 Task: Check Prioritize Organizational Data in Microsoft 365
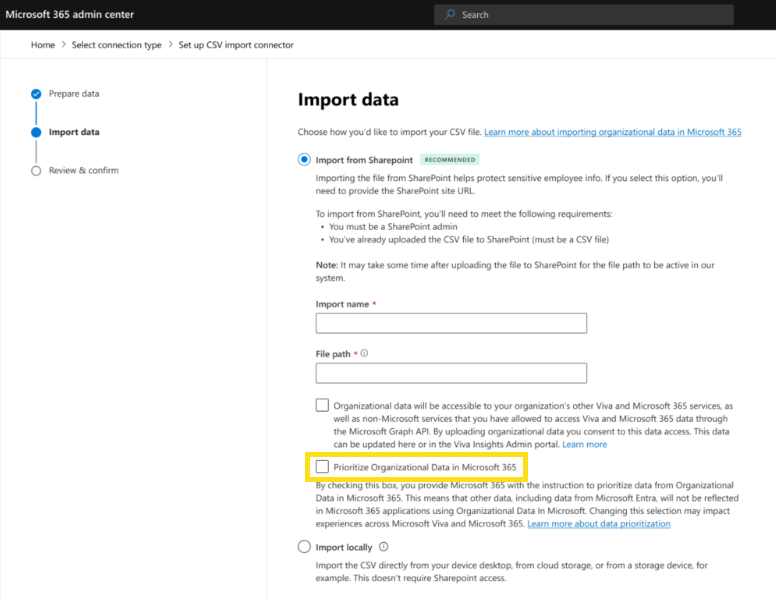tap(322, 466)
